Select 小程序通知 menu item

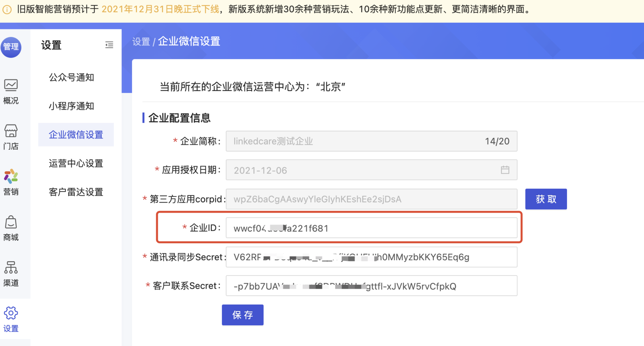71,106
